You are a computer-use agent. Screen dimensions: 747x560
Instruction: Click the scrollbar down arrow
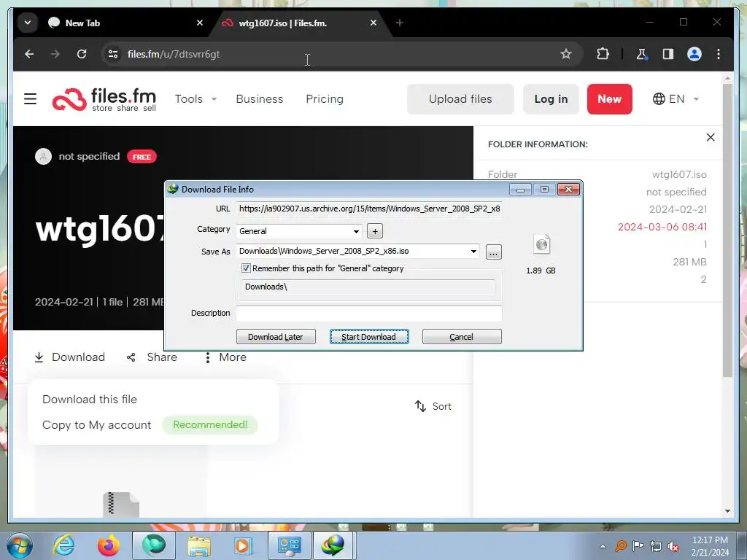coord(727,511)
